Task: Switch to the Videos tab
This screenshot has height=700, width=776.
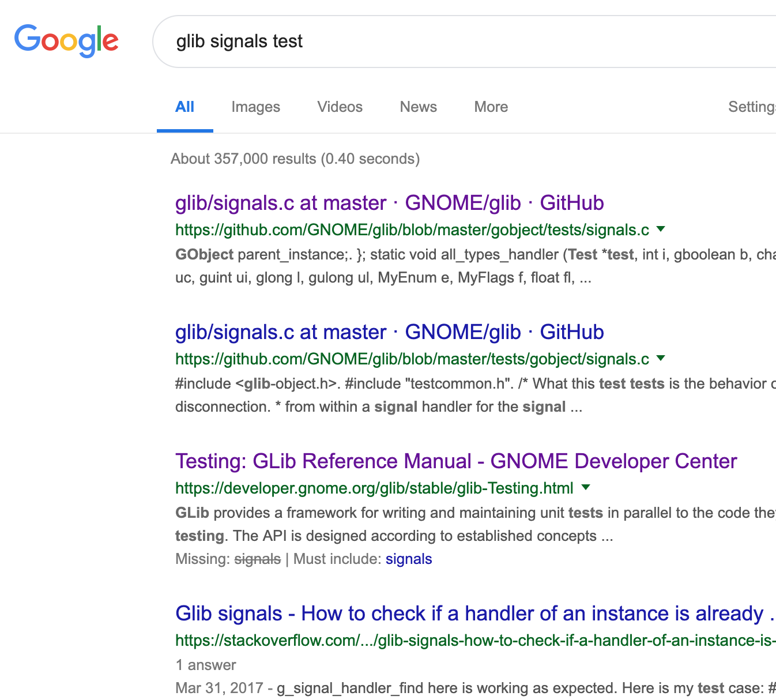Action: tap(340, 107)
